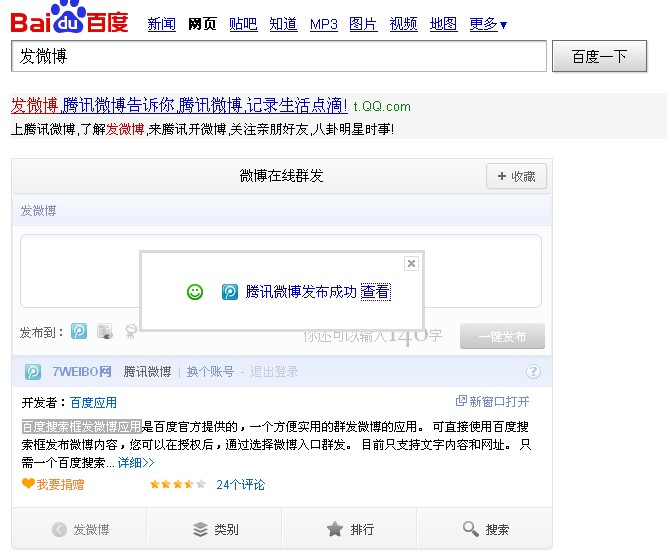Click highlighted text 百度搜索框发微博应用
This screenshot has height=560, width=667.
pos(81,426)
